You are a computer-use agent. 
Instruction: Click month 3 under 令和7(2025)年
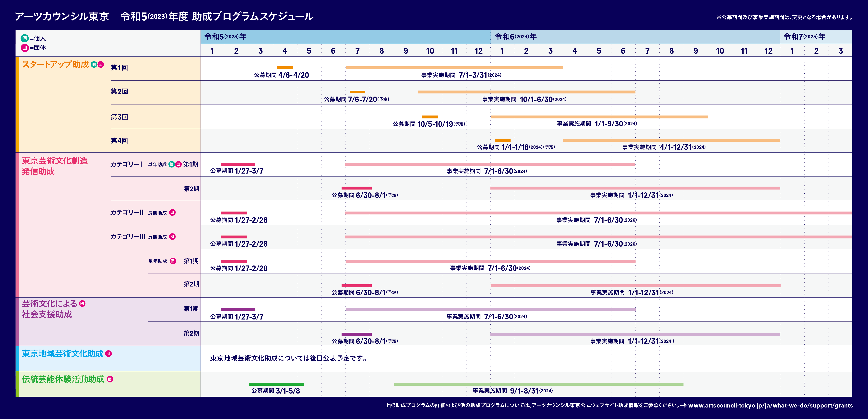point(841,51)
